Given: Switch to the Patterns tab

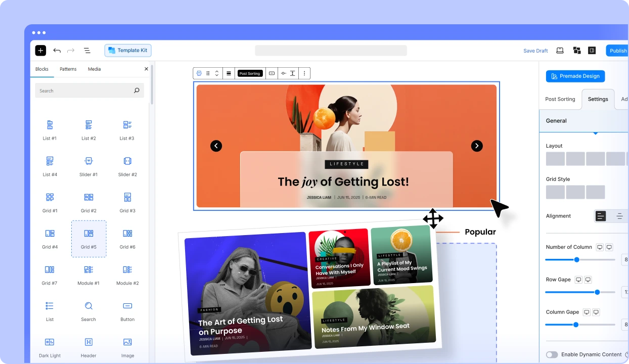Looking at the screenshot, I should coord(68,69).
